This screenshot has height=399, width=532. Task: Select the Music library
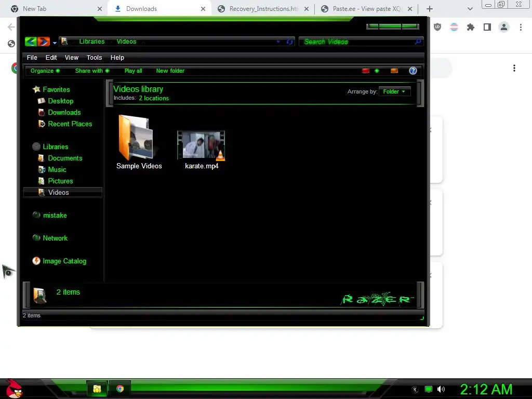[57, 170]
